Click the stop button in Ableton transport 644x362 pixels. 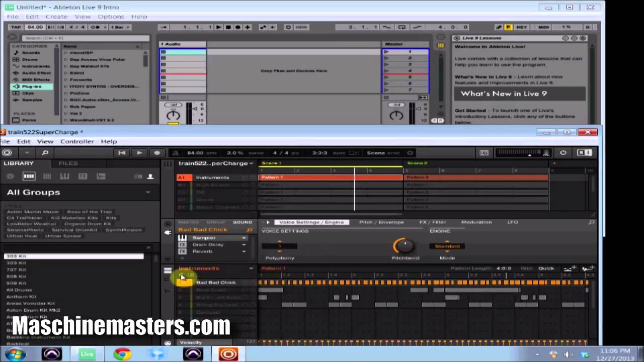click(228, 27)
